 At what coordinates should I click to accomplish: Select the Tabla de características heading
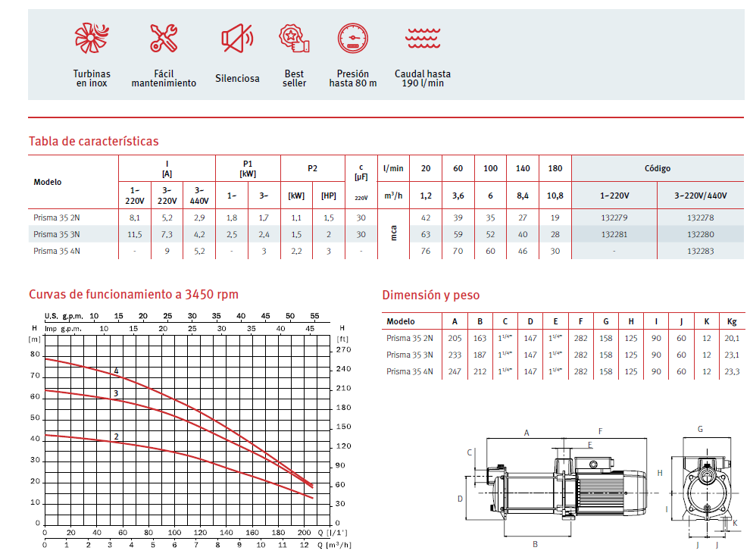click(93, 141)
